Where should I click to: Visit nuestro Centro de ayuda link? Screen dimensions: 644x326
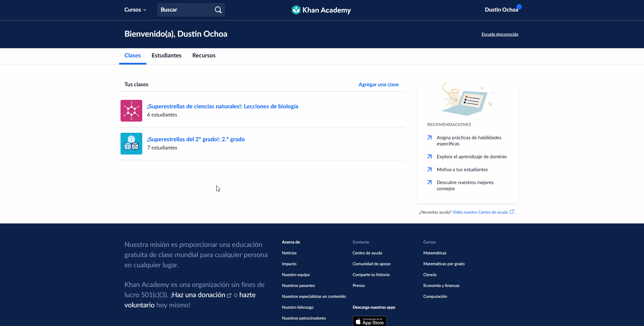[480, 212]
